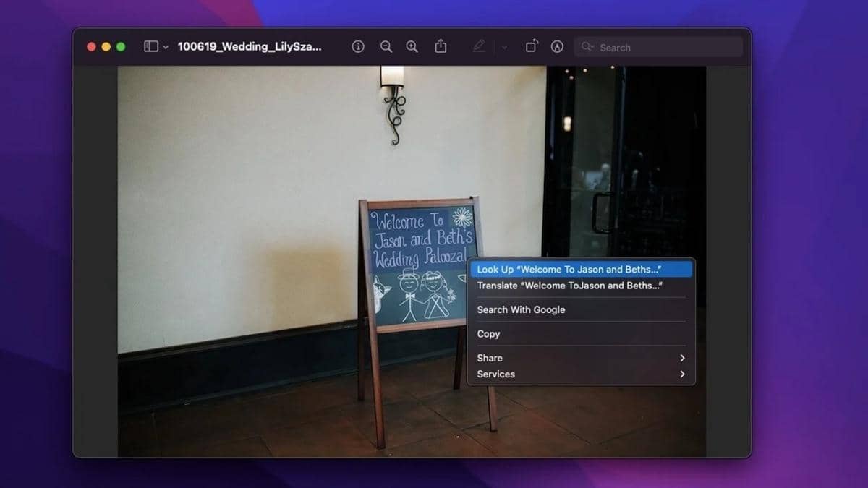Minimize the Preview window with the yellow button
The width and height of the screenshot is (868, 488).
(x=106, y=47)
